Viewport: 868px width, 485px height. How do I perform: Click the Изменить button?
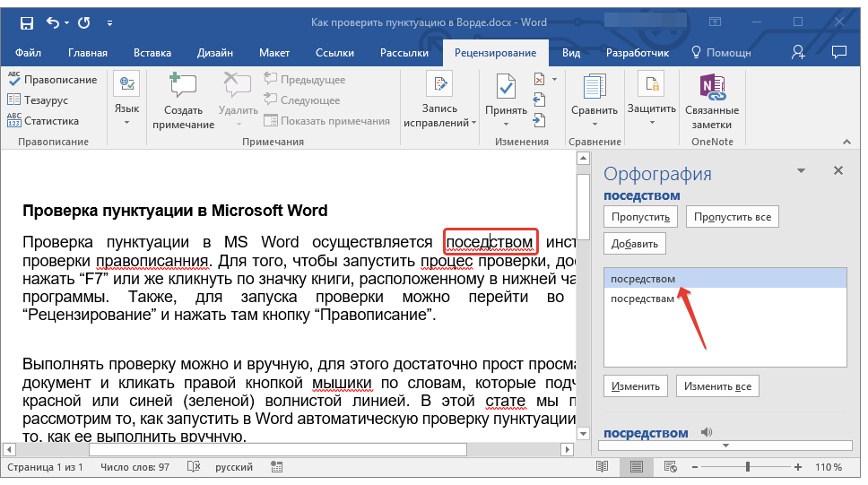pos(636,386)
